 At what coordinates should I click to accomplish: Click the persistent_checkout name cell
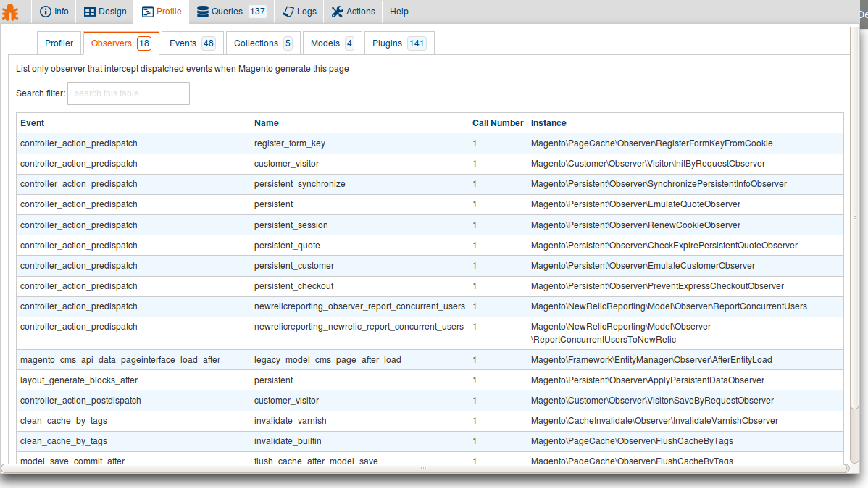click(x=293, y=286)
